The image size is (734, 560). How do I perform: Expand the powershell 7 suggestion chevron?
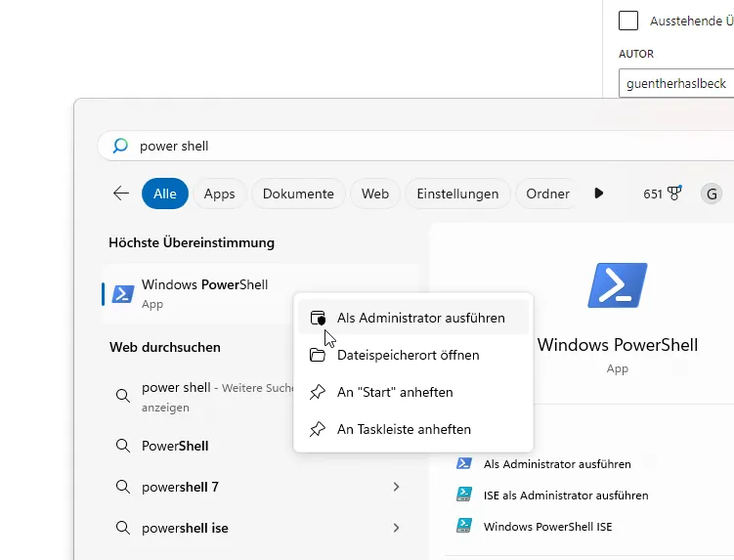pos(396,487)
